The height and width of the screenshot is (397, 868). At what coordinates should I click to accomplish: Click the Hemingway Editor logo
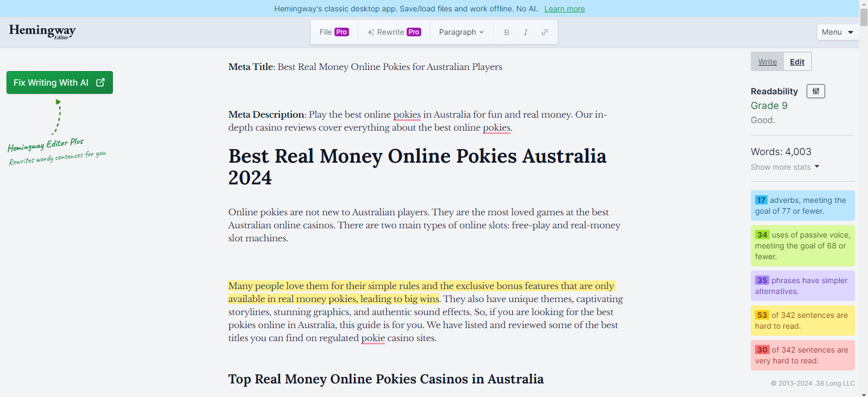coord(42,31)
